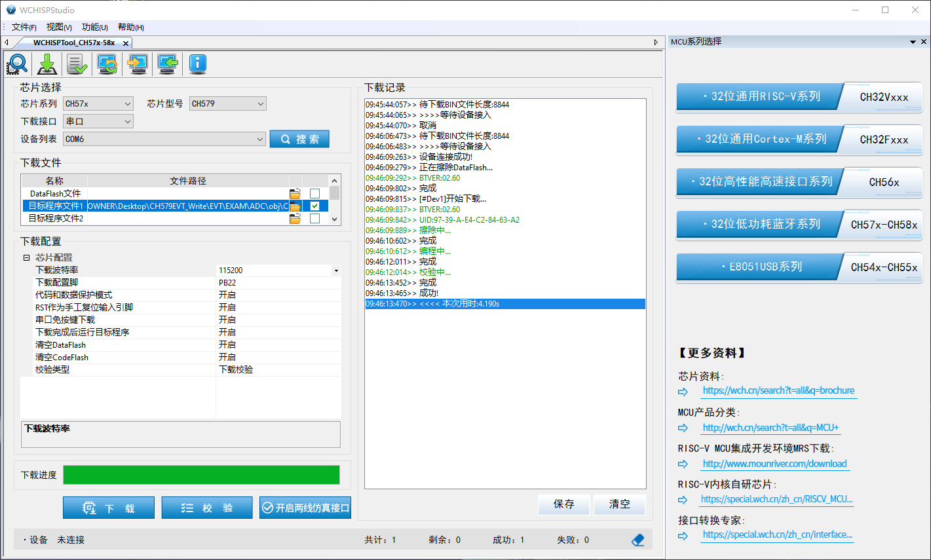
Task: Click the eraser icon in status bar
Action: [637, 540]
